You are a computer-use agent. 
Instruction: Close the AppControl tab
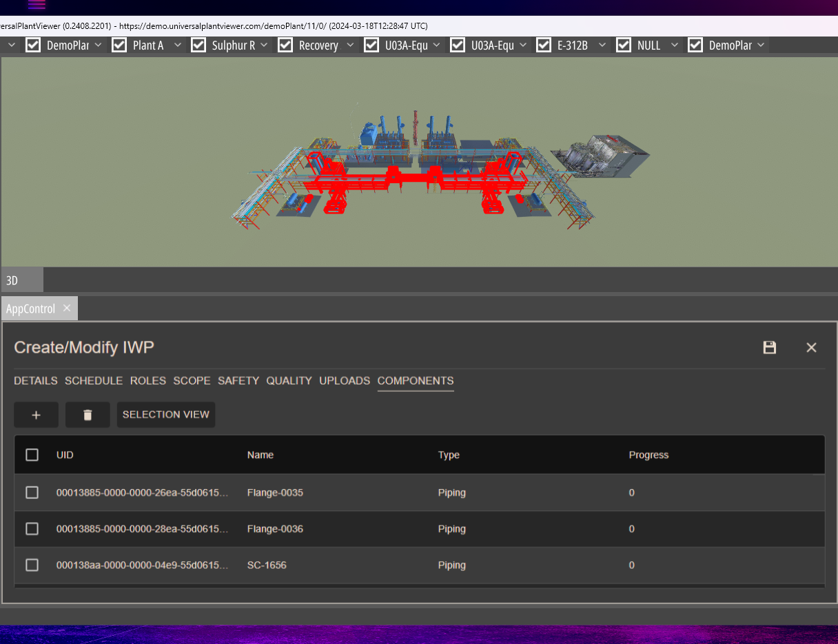pyautogui.click(x=67, y=308)
